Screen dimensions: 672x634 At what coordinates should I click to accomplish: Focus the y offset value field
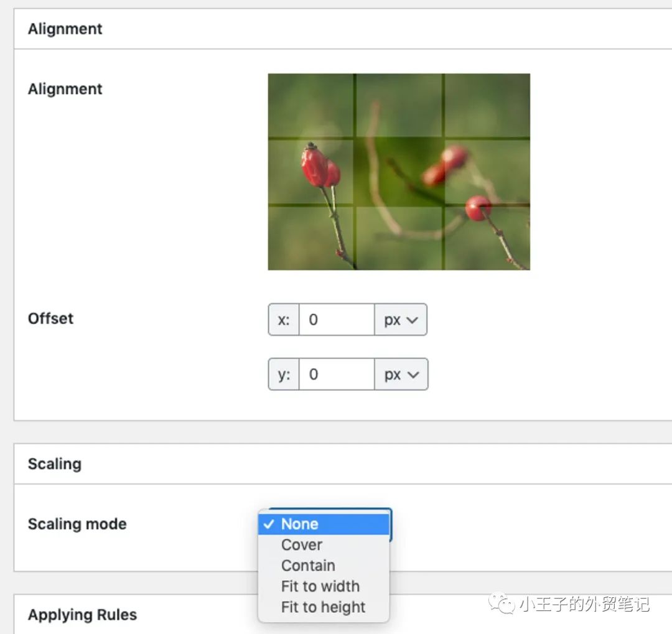pyautogui.click(x=337, y=374)
